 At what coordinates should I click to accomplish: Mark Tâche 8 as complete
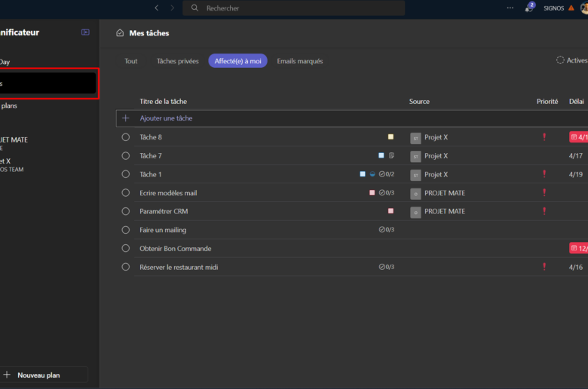[126, 137]
